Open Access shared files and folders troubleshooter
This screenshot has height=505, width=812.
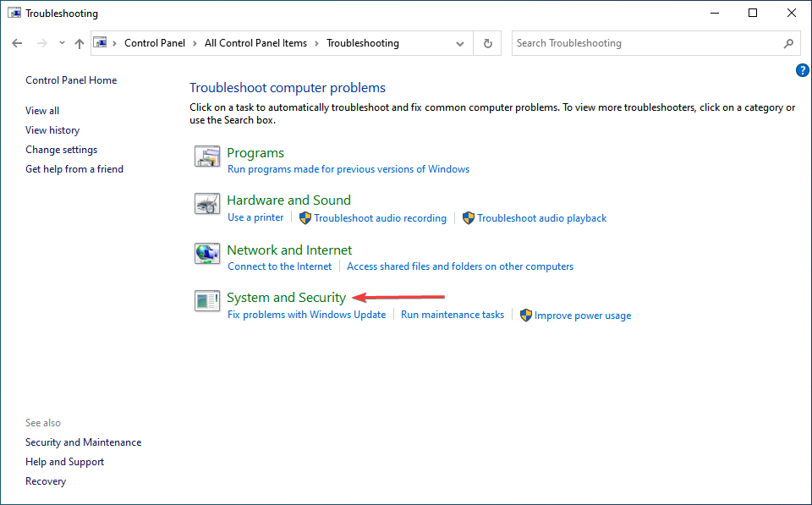(460, 266)
